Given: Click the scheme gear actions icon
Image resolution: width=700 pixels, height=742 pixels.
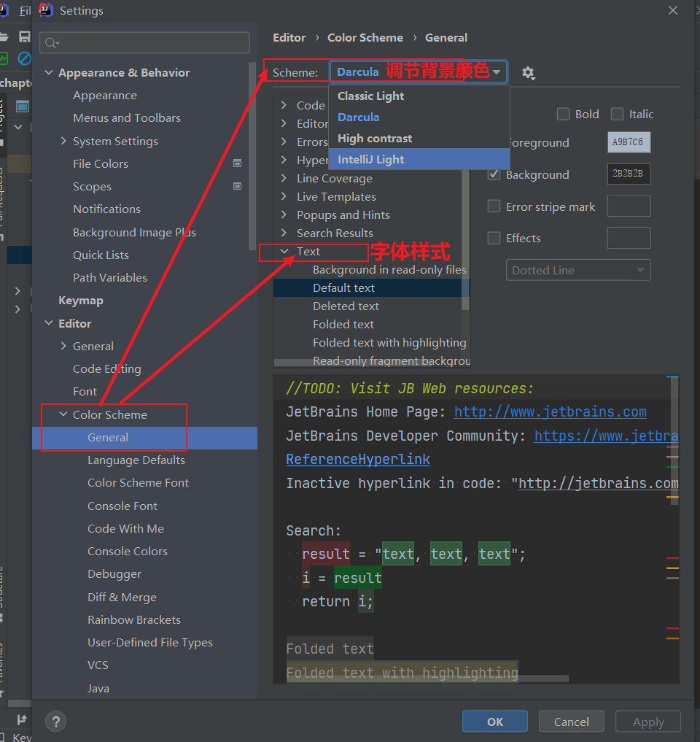Looking at the screenshot, I should pos(529,73).
